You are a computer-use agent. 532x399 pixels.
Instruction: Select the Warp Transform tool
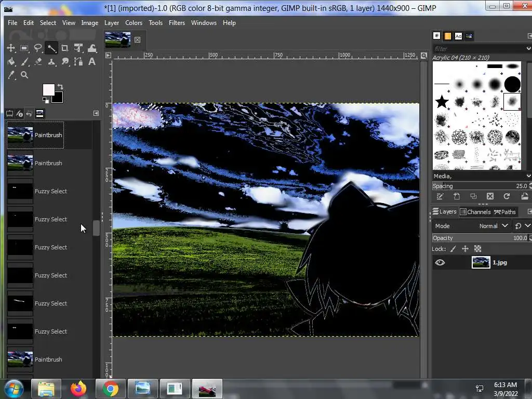[92, 48]
